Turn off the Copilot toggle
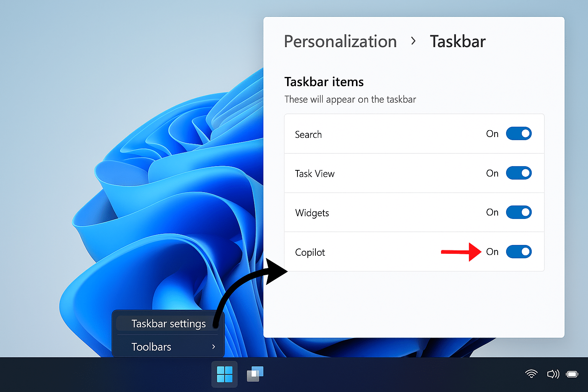Screen dimensions: 588x392 point(519,252)
